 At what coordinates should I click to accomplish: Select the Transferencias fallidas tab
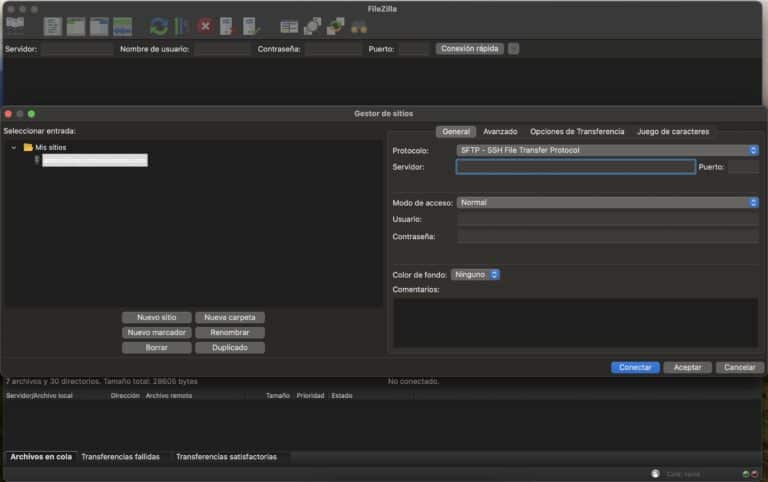pos(120,457)
